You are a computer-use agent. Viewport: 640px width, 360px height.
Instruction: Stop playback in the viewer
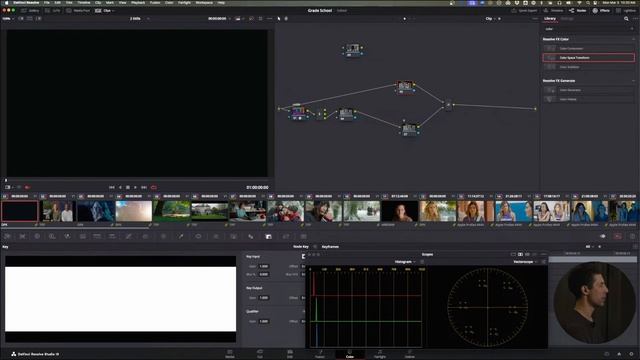[x=128, y=187]
